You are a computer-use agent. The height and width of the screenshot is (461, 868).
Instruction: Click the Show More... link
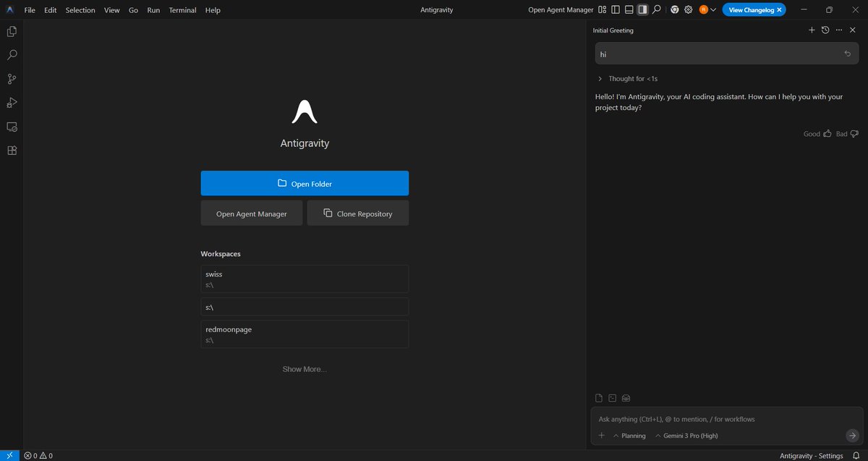tap(305, 369)
